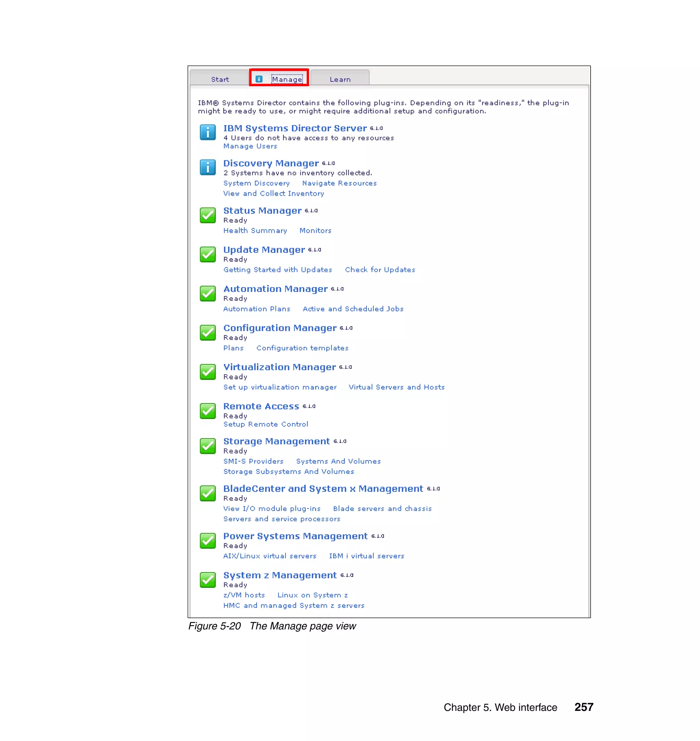Open Storage Subsystems And Volumes
The width and height of the screenshot is (700, 741).
click(x=289, y=472)
